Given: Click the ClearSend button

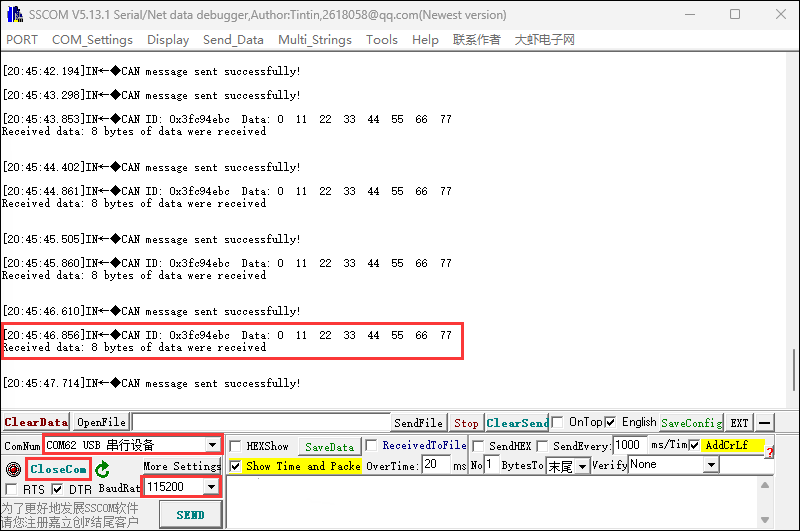Looking at the screenshot, I should click(x=517, y=423).
